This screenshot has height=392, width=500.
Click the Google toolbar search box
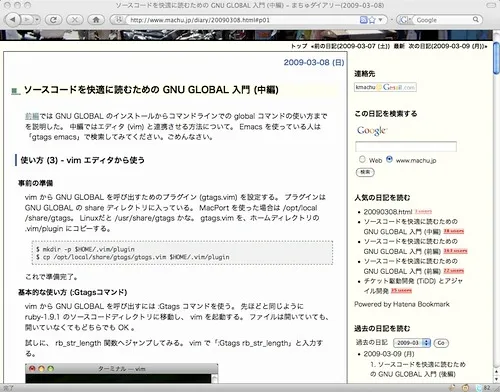tap(443, 20)
